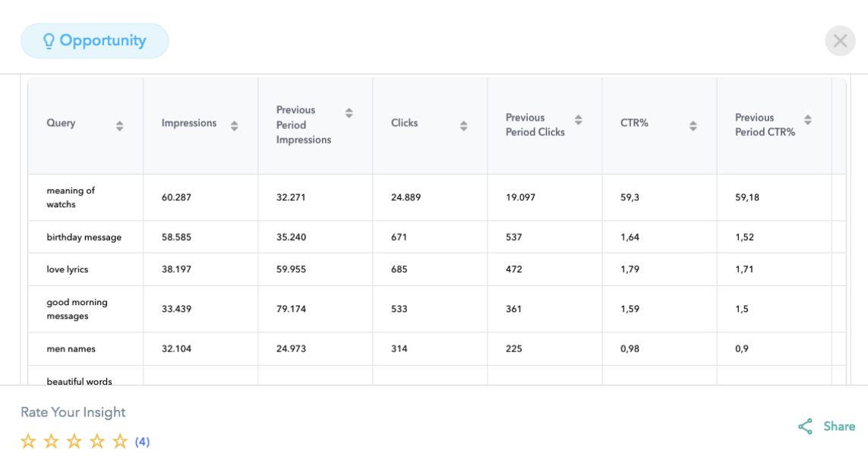The image size is (868, 466).
Task: Click the Share icon
Action: tap(805, 427)
